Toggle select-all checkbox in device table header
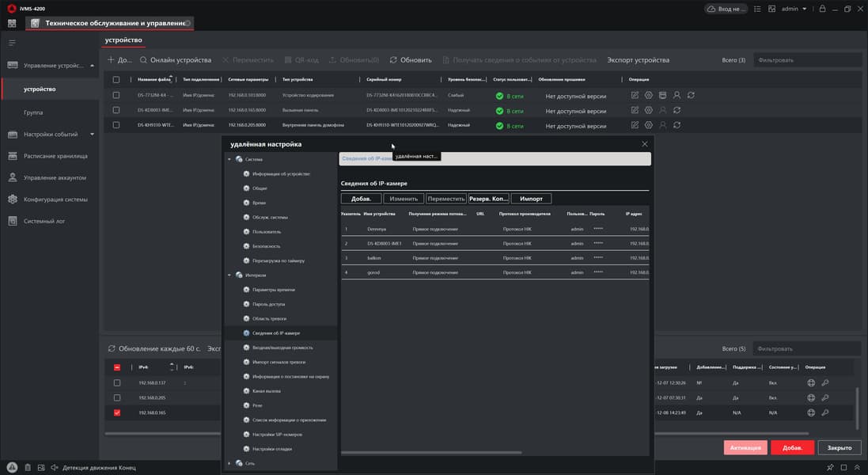The height and width of the screenshot is (475, 868). [116, 80]
